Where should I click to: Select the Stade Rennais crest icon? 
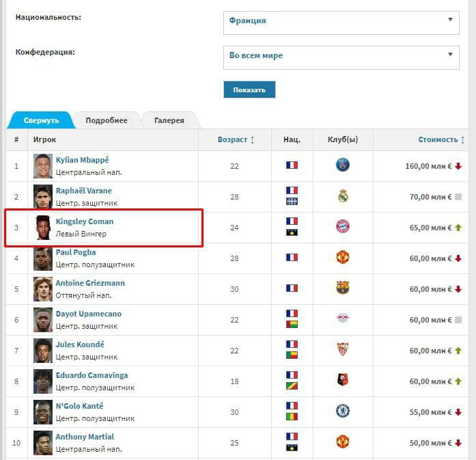click(x=343, y=380)
